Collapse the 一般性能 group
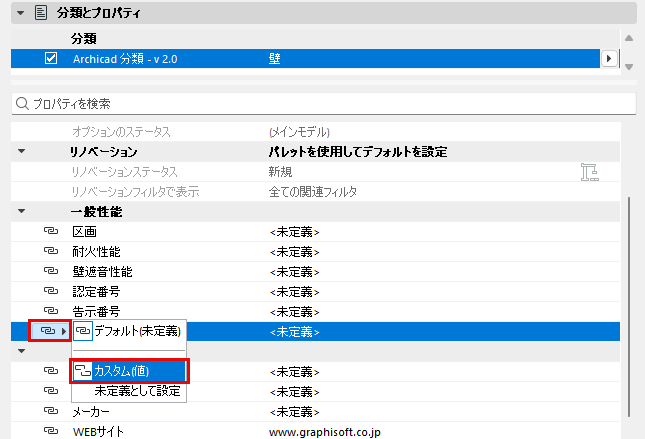The image size is (645, 439). tap(21, 211)
